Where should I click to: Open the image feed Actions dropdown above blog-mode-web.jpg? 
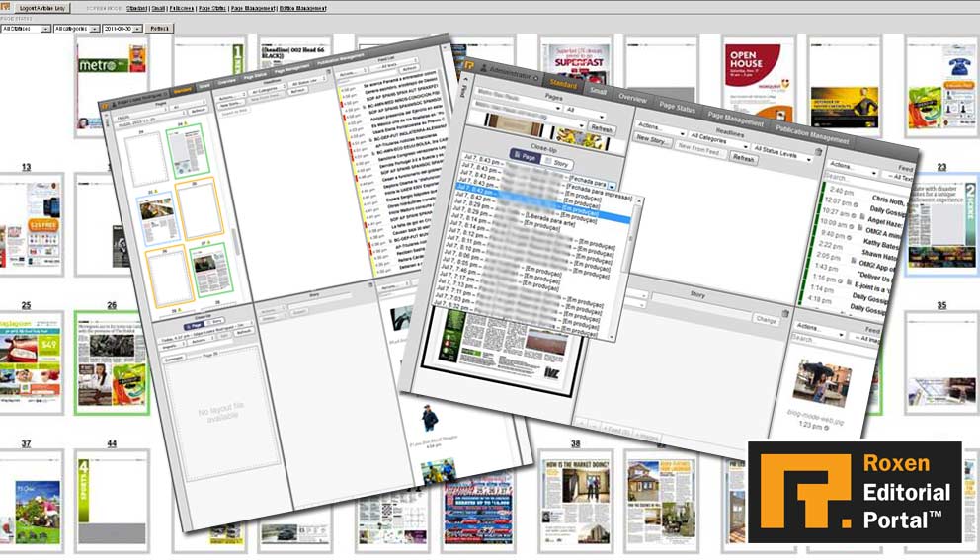pos(819,329)
